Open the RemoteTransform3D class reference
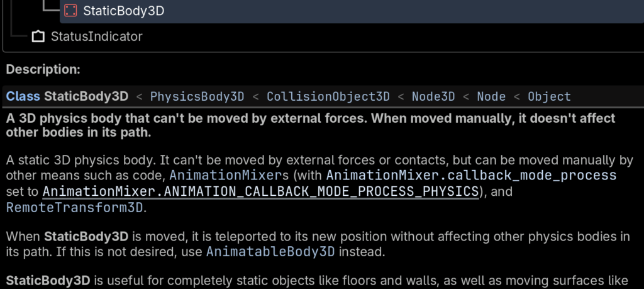This screenshot has height=289, width=644. [x=75, y=207]
